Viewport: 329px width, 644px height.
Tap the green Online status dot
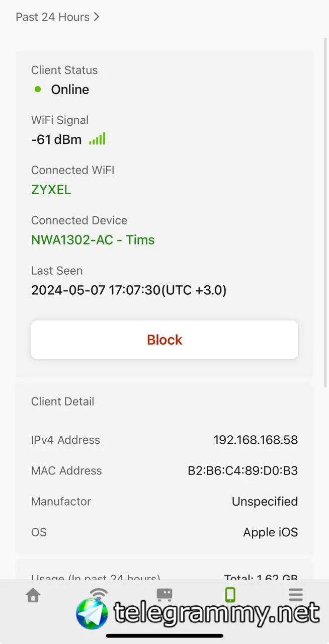(x=38, y=90)
